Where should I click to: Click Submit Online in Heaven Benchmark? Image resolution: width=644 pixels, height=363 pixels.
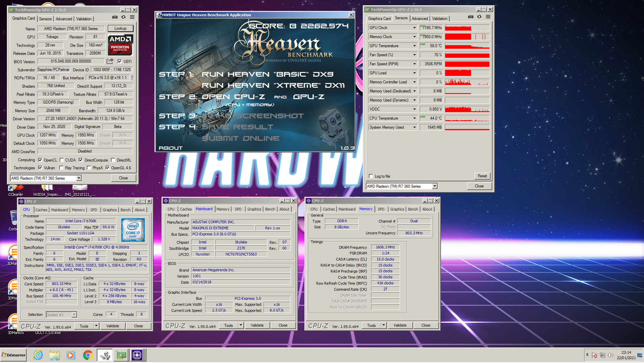coord(240,138)
